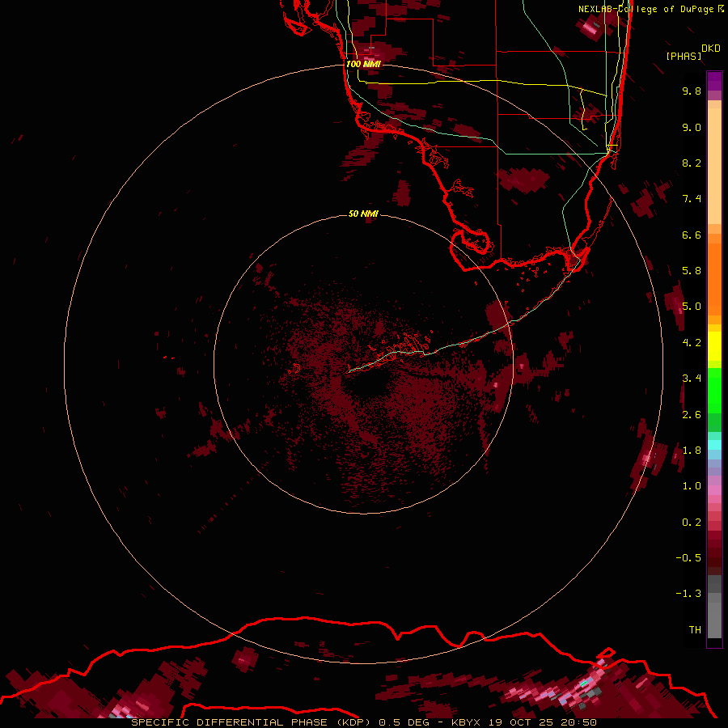Viewport: 728px width, 728px height.
Task: Click the KBYX station identifier
Action: click(466, 722)
